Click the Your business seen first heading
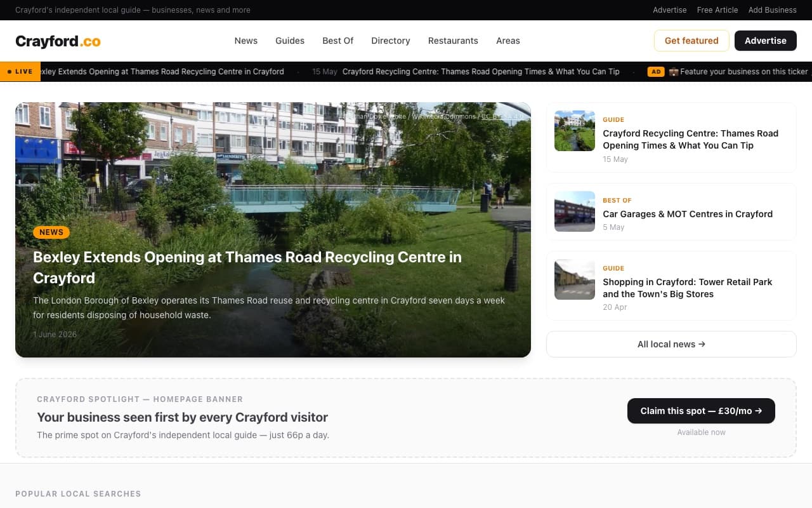812x508 pixels. [183, 417]
